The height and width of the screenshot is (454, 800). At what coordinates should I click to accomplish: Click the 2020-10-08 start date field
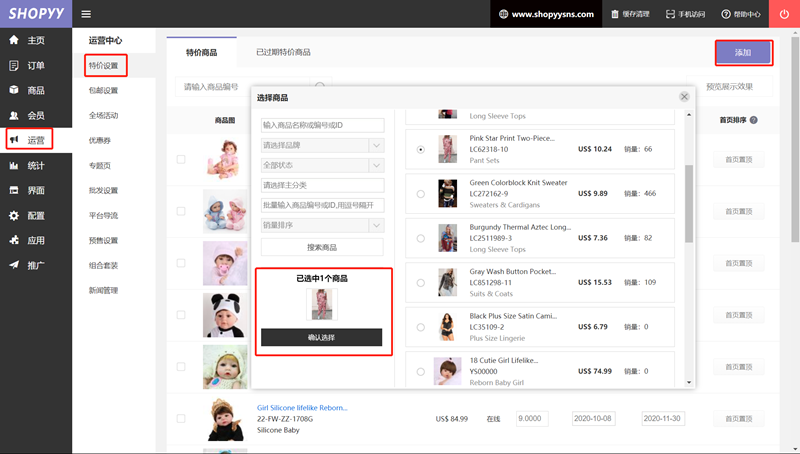point(593,418)
